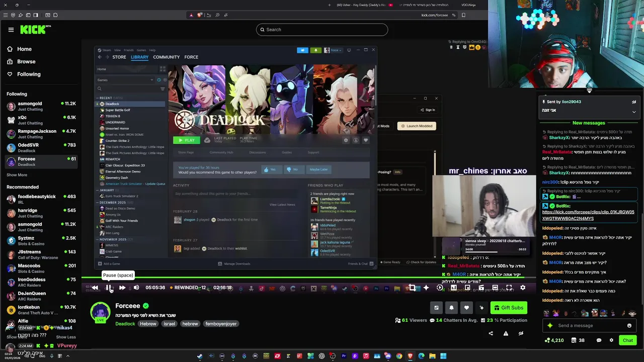Open Deadlock game info icon
The image size is (644, 362).
click(356, 140)
